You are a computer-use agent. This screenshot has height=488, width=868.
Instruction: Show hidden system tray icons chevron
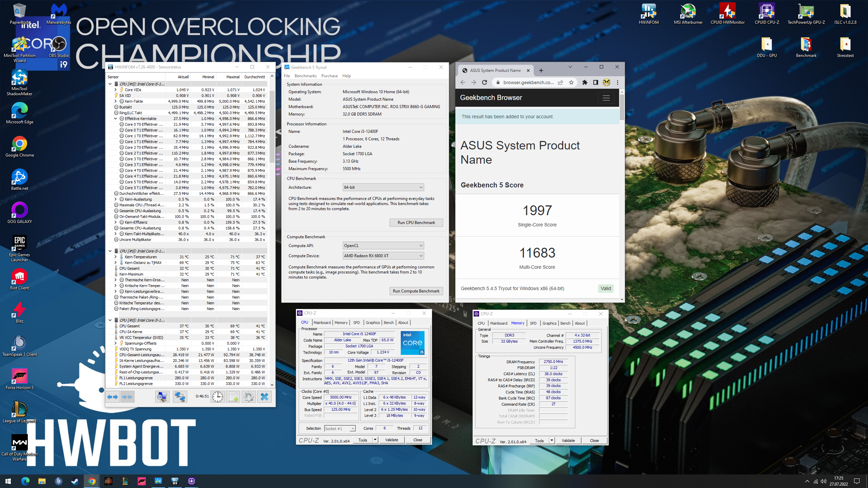[x=807, y=481]
